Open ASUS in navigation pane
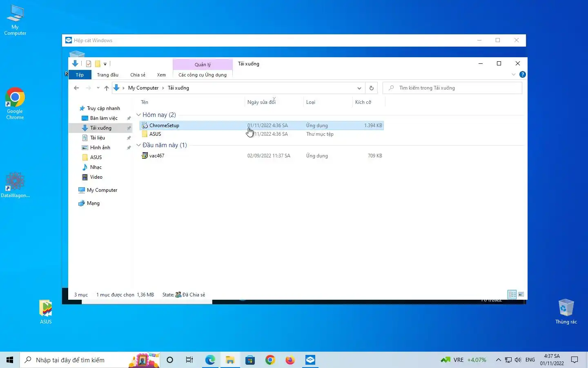The height and width of the screenshot is (368, 588). pyautogui.click(x=96, y=157)
